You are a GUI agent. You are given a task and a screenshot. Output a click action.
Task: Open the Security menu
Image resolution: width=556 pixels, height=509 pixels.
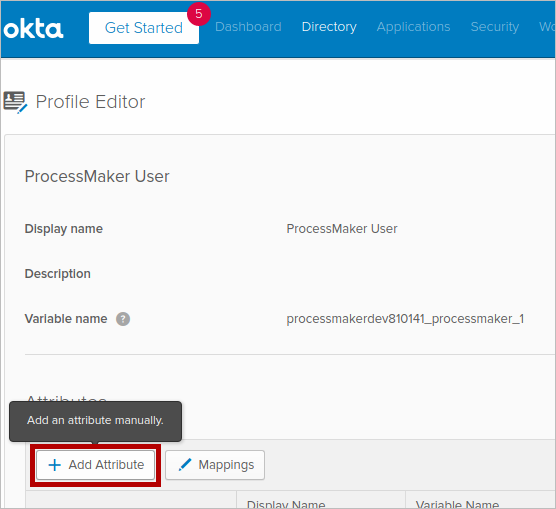(495, 27)
